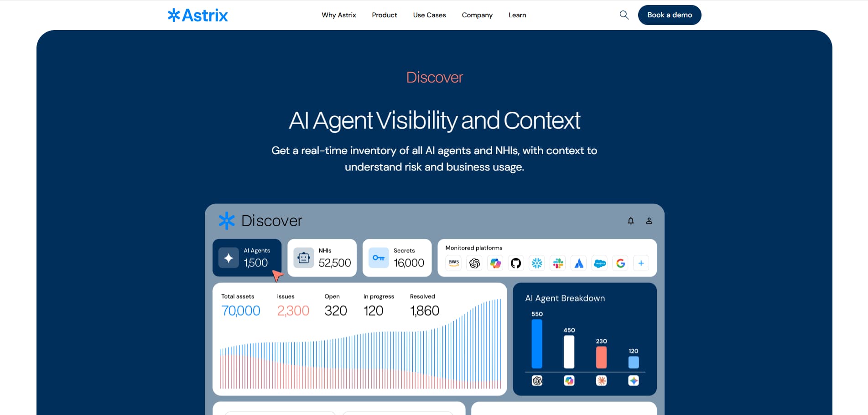This screenshot has height=415, width=868.
Task: Select the Gemini icon in AI Agent Breakdown
Action: pyautogui.click(x=634, y=380)
